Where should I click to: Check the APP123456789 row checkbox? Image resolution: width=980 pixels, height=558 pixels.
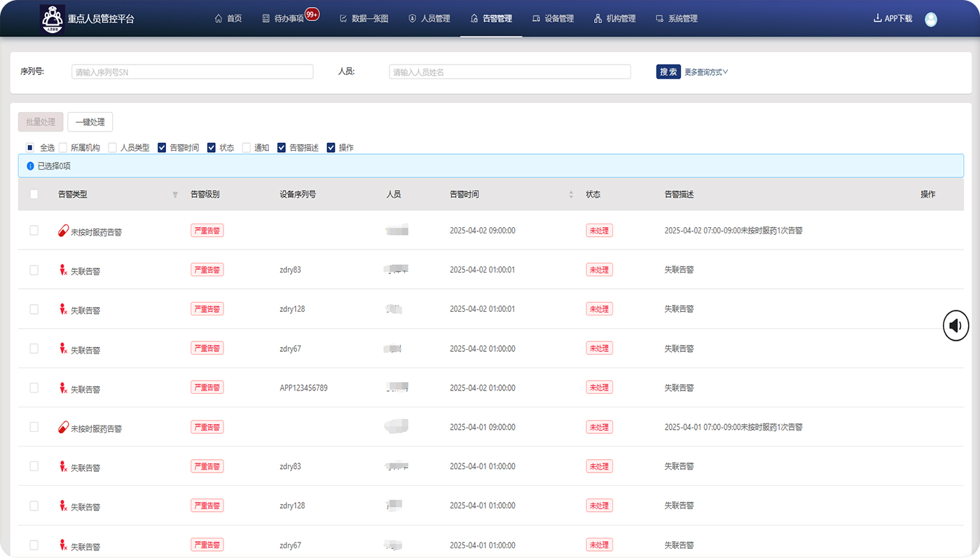[x=34, y=388]
